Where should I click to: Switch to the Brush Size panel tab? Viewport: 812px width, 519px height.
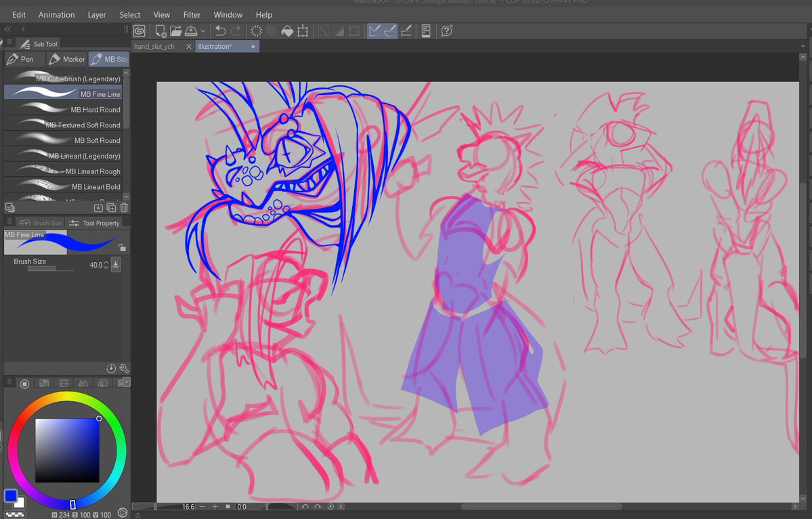pos(40,223)
